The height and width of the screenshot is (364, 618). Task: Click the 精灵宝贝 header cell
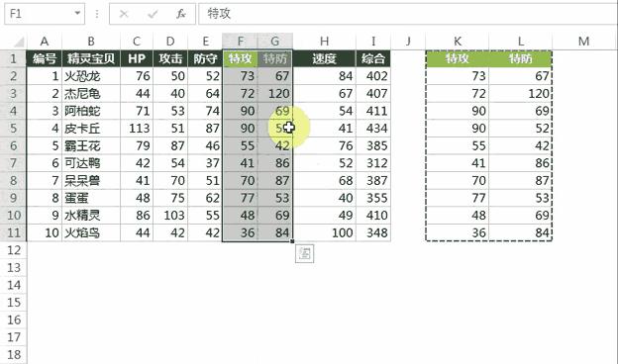(x=91, y=58)
